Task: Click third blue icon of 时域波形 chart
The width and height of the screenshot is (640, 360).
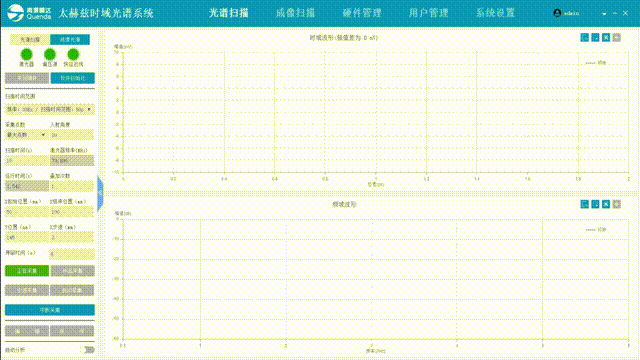Action: pos(606,38)
